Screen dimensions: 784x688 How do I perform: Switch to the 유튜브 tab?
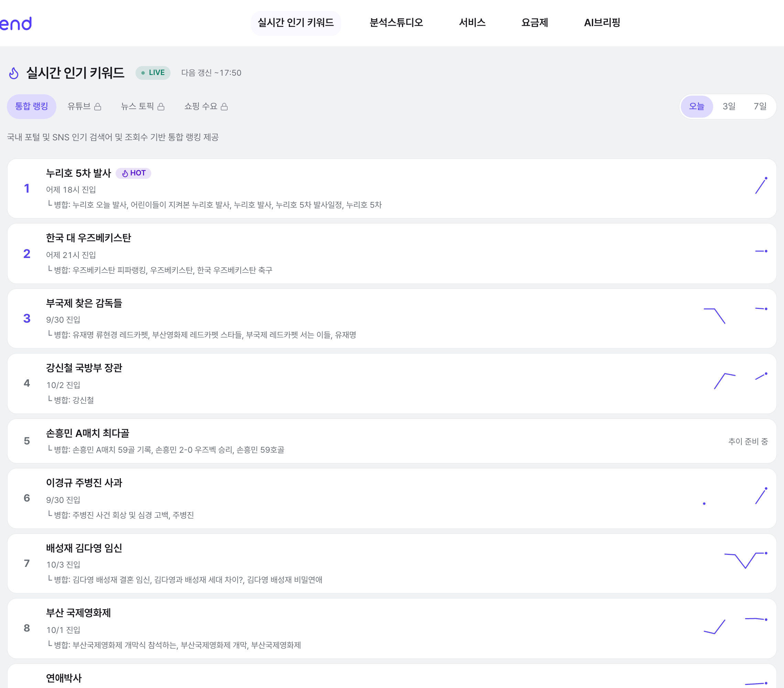coord(84,106)
